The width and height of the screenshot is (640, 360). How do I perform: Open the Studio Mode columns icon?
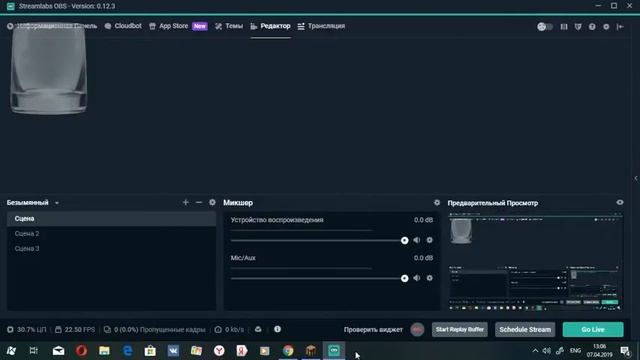pyautogui.click(x=564, y=27)
